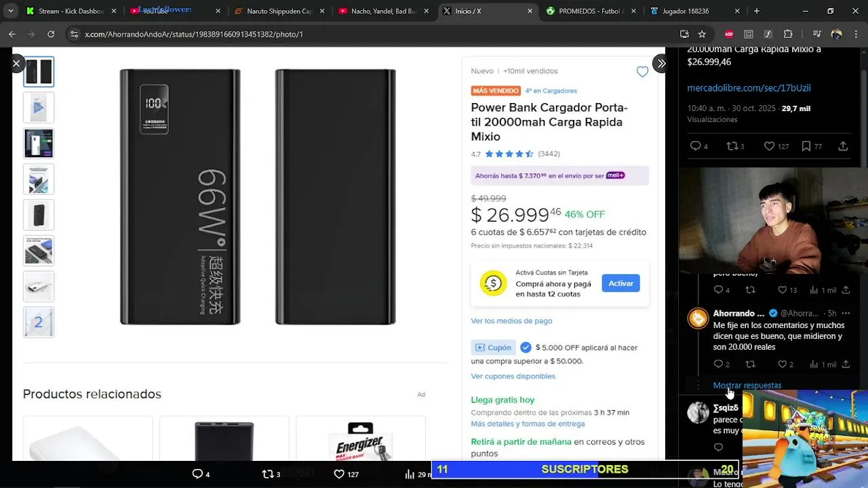Reply icon on the comment with 13 likes
The width and height of the screenshot is (868, 488).
click(718, 290)
